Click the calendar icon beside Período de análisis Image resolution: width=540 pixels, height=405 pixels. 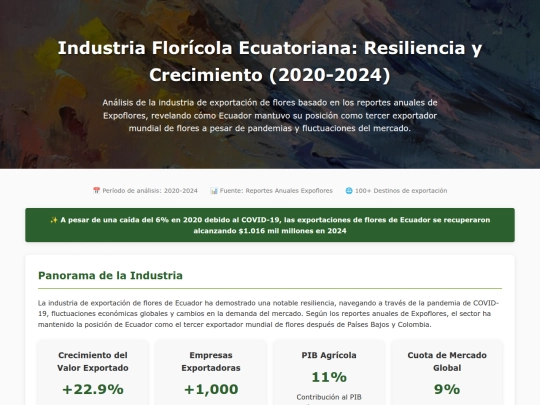(x=96, y=190)
